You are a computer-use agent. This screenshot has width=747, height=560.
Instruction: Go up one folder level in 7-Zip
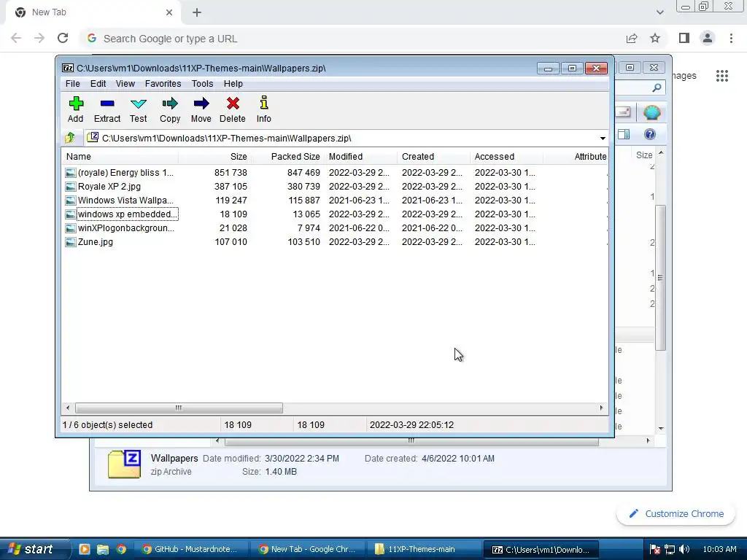click(70, 138)
